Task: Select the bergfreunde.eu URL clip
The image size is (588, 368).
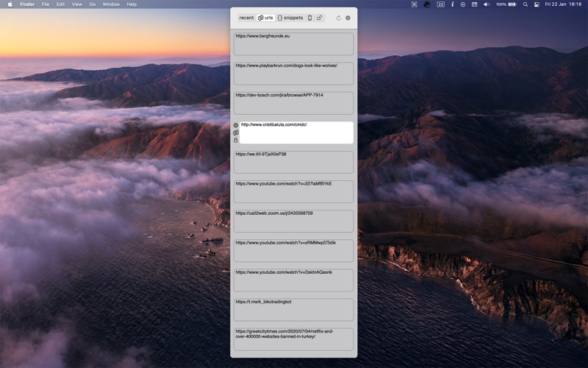Action: (293, 44)
